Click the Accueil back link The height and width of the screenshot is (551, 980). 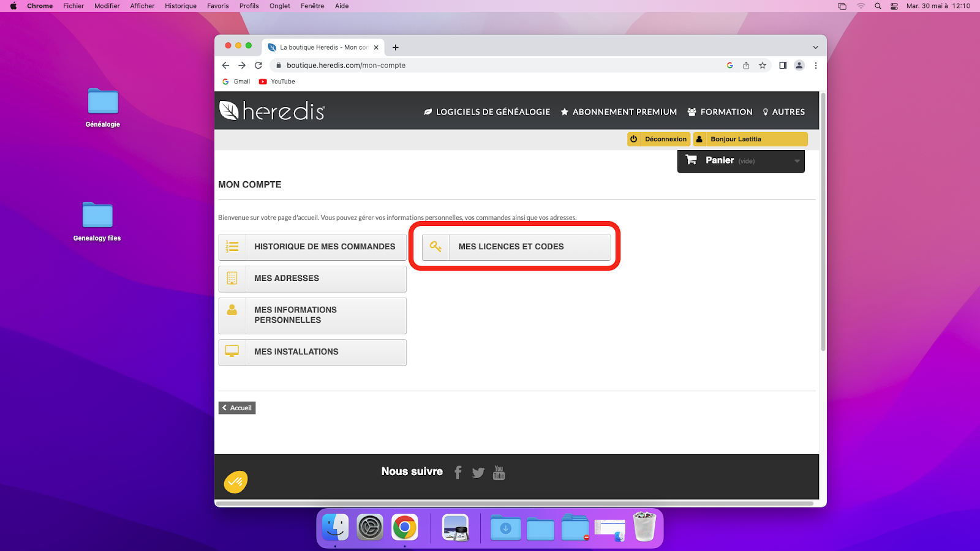click(x=237, y=408)
